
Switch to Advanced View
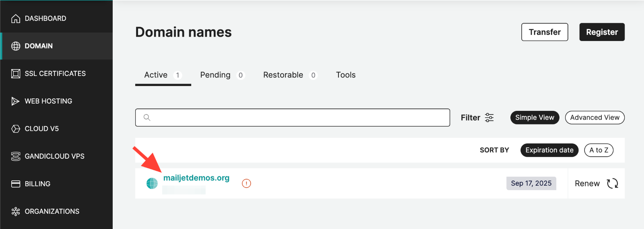[x=594, y=117]
